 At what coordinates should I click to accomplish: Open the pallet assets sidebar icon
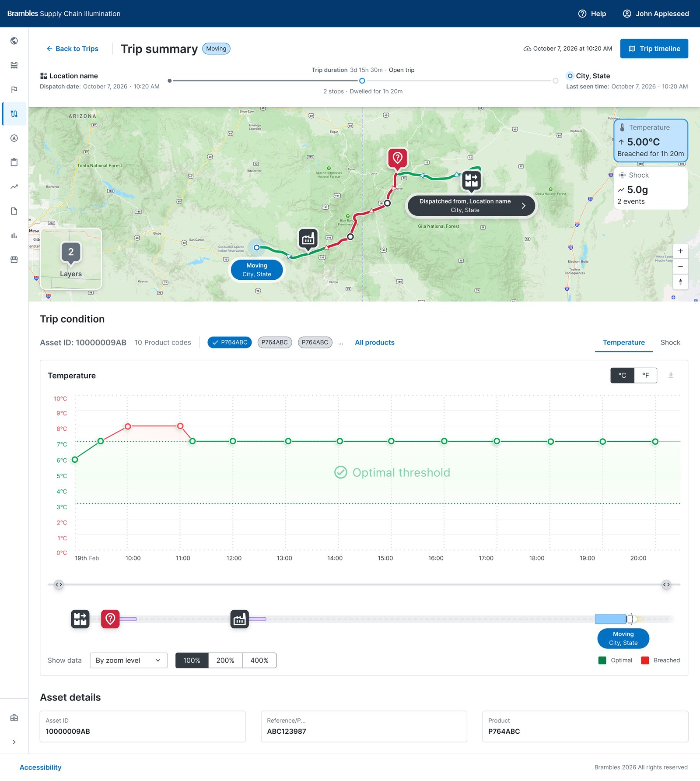pyautogui.click(x=14, y=65)
